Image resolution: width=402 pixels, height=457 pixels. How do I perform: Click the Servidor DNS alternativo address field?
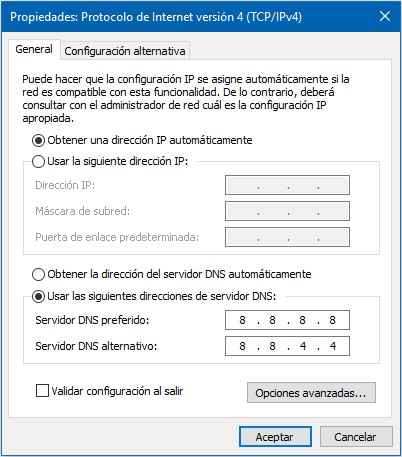pos(287,346)
